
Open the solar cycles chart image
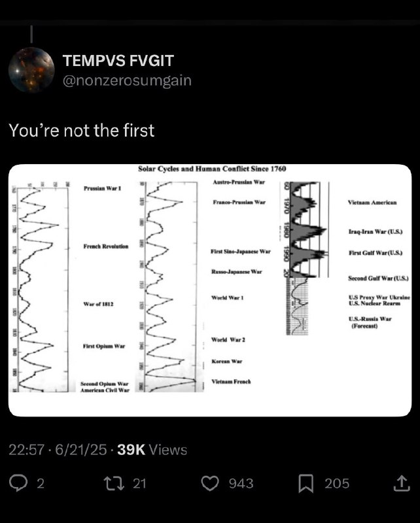pos(210,290)
